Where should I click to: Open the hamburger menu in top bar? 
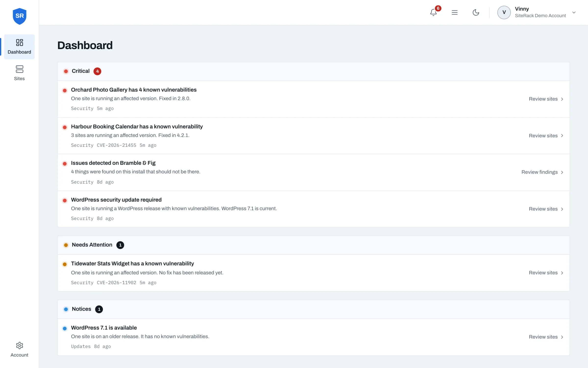coord(455,13)
